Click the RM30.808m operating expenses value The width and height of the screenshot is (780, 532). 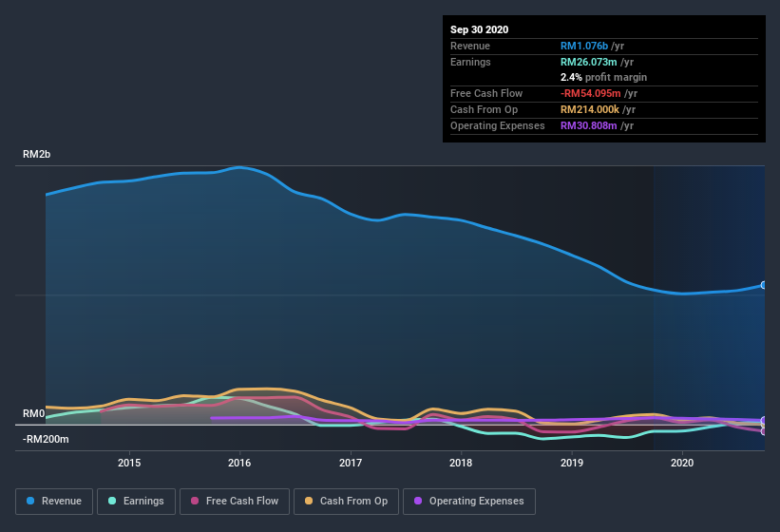pyautogui.click(x=588, y=125)
